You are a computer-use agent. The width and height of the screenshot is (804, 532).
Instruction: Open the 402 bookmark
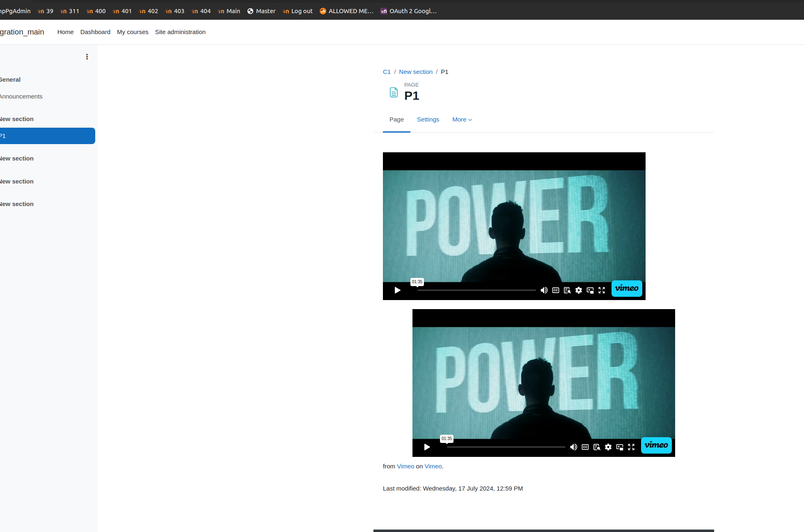[149, 11]
